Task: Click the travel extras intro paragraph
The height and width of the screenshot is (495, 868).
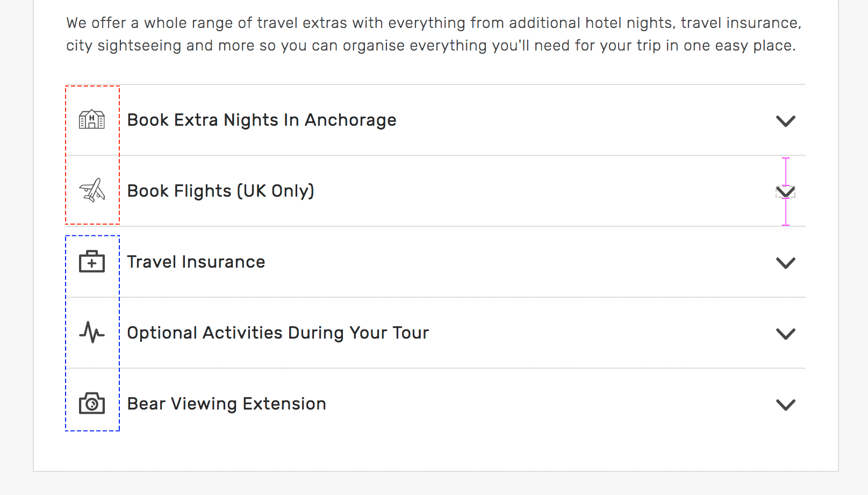Action: coord(434,34)
